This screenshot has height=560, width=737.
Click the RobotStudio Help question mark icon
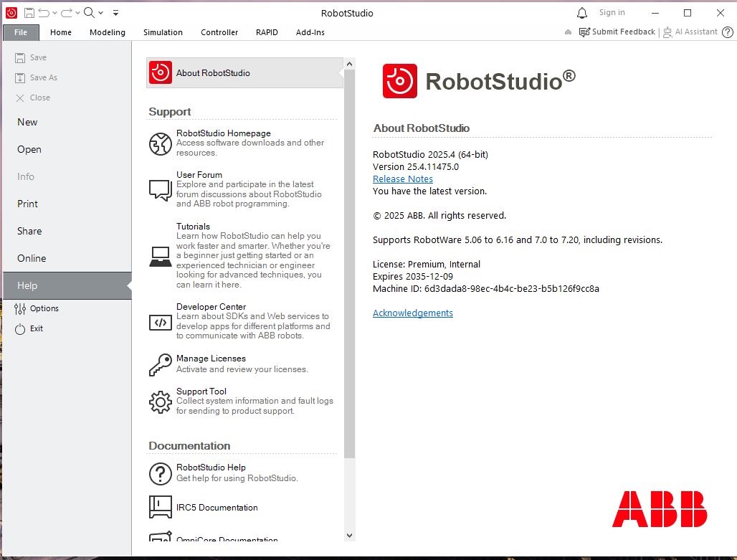pyautogui.click(x=161, y=473)
